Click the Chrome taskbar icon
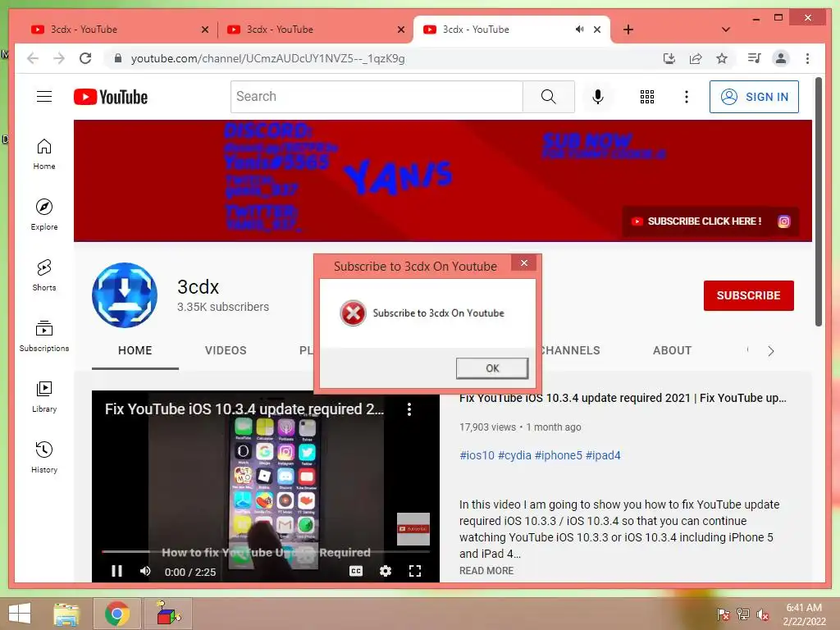This screenshot has height=630, width=840. 116,614
